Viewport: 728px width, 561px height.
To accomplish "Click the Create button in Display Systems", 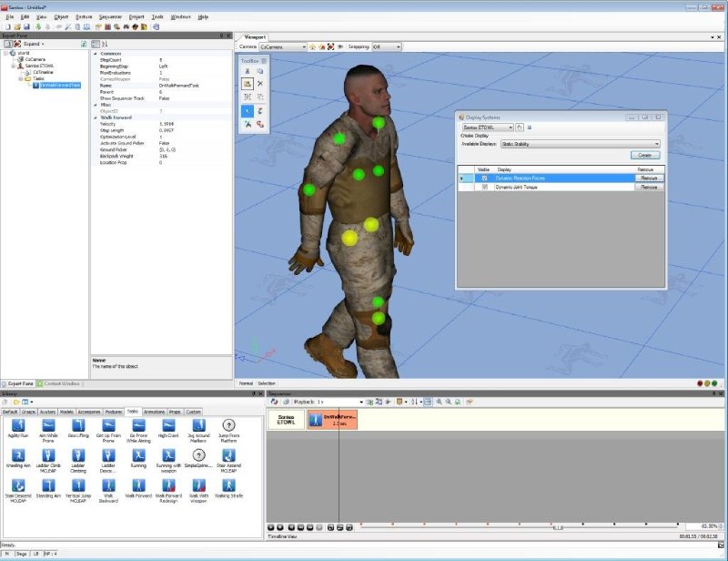I will [x=643, y=156].
